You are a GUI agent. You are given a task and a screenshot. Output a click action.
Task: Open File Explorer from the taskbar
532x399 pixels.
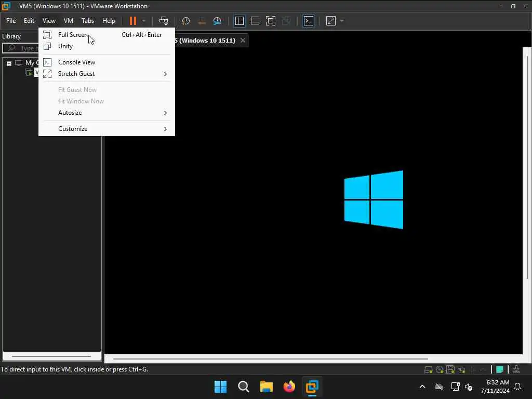coord(267,387)
